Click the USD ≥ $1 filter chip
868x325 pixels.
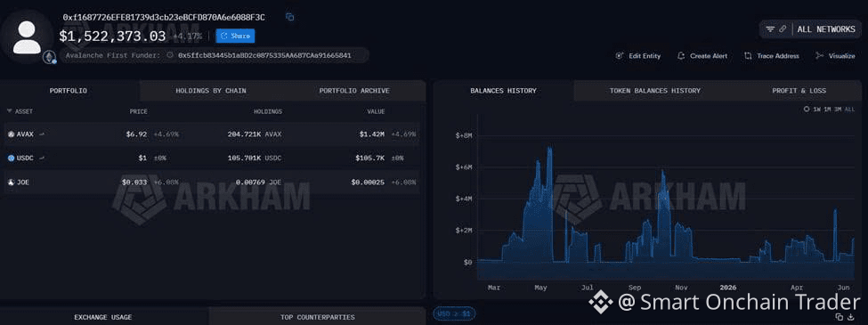pyautogui.click(x=454, y=314)
